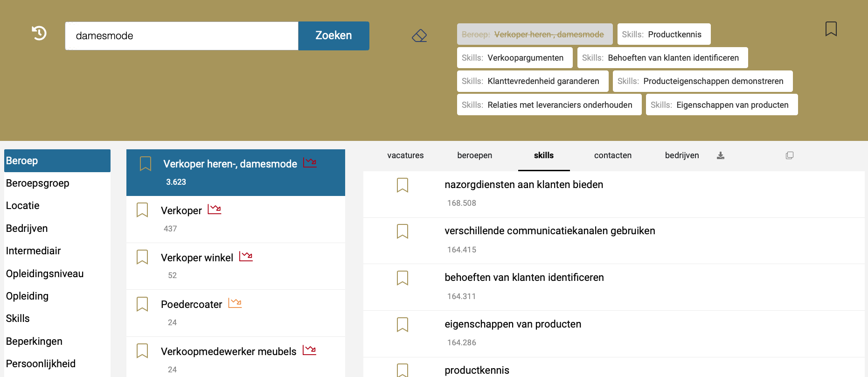Switch to the contacten tab
868x377 pixels.
pos(613,155)
